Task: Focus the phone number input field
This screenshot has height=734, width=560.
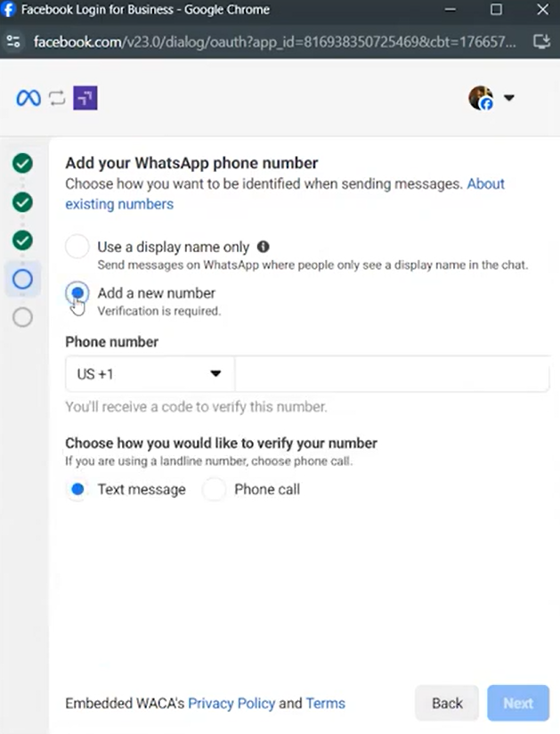Action: coord(392,373)
